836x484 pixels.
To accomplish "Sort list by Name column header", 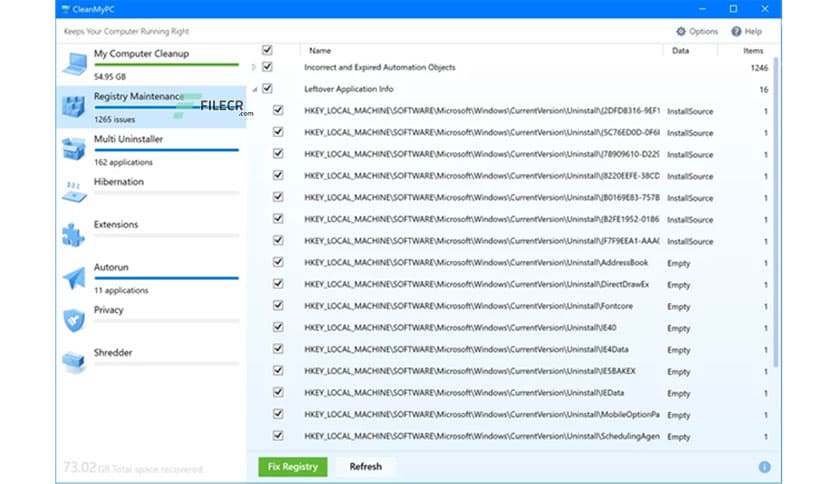I will [x=320, y=51].
